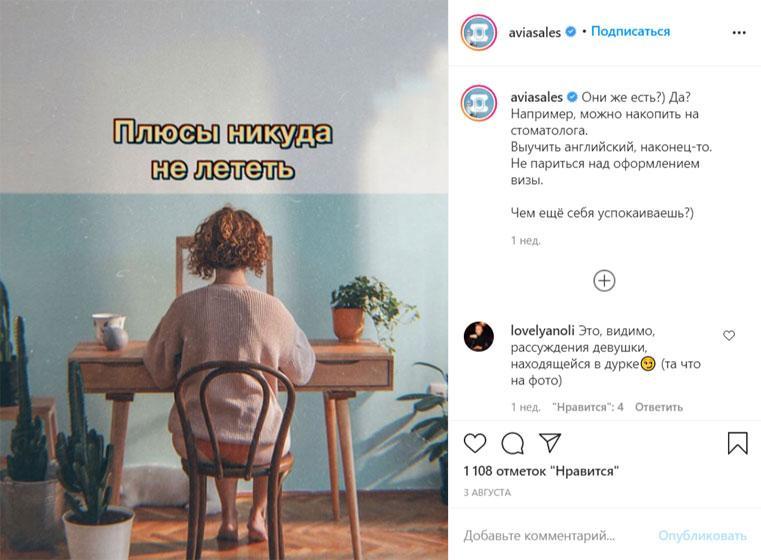Open the three-dots options menu
The width and height of the screenshot is (761, 560).
click(739, 33)
